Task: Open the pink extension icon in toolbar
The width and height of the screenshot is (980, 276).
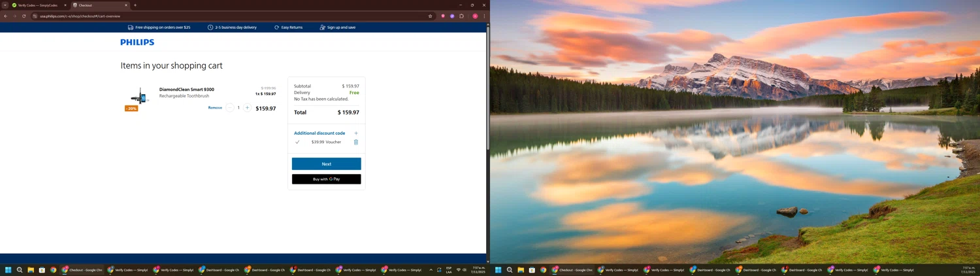Action: click(x=443, y=16)
